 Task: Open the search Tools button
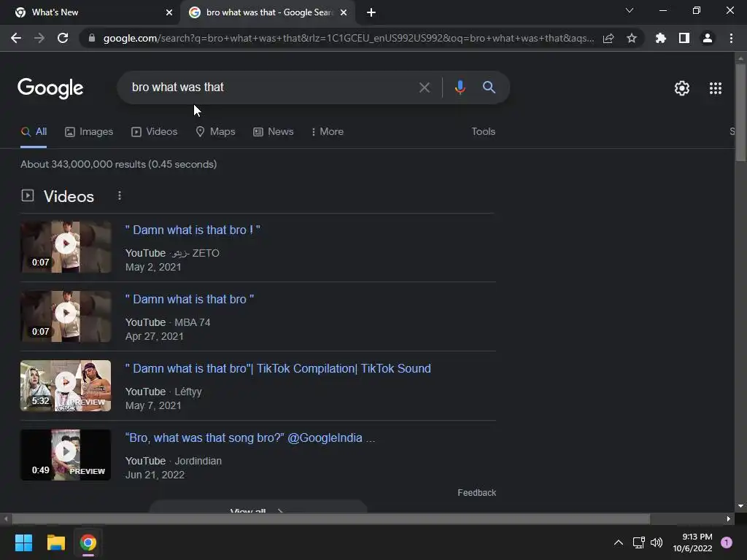(x=483, y=131)
